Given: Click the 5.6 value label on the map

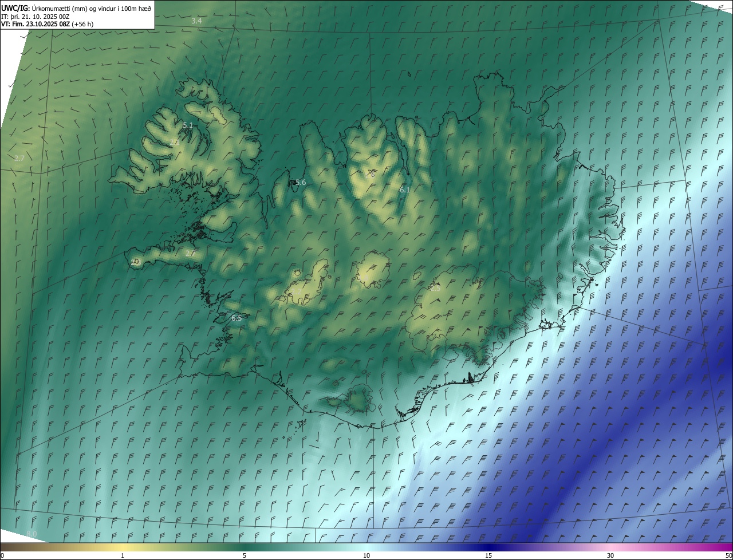Looking at the screenshot, I should click(x=301, y=182).
